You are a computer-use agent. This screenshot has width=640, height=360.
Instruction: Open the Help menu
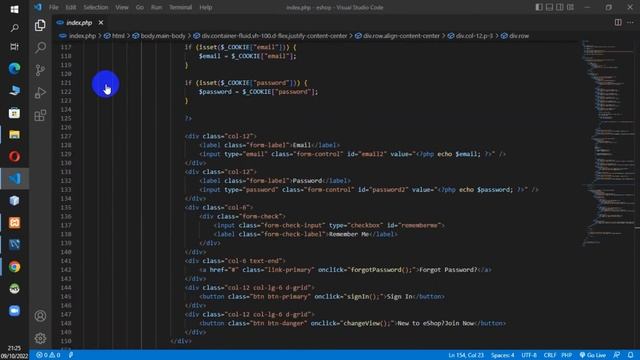[x=206, y=7]
